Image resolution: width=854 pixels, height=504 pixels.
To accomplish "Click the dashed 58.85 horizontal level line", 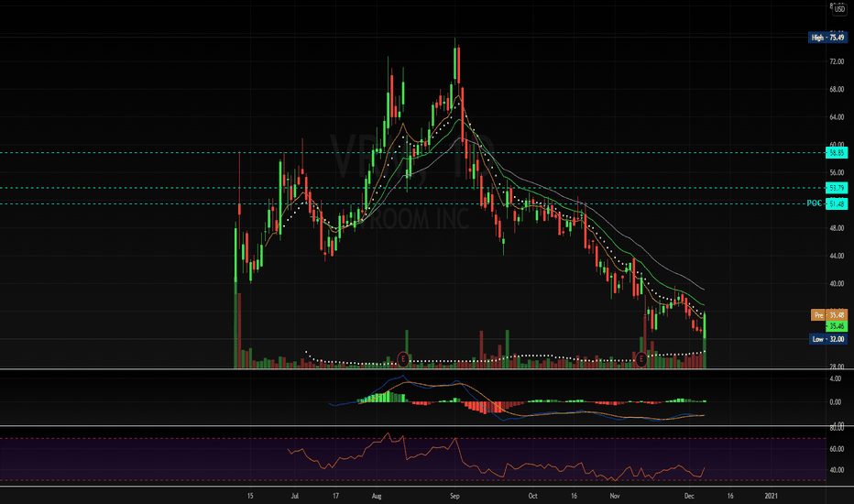I will pyautogui.click(x=413, y=153).
